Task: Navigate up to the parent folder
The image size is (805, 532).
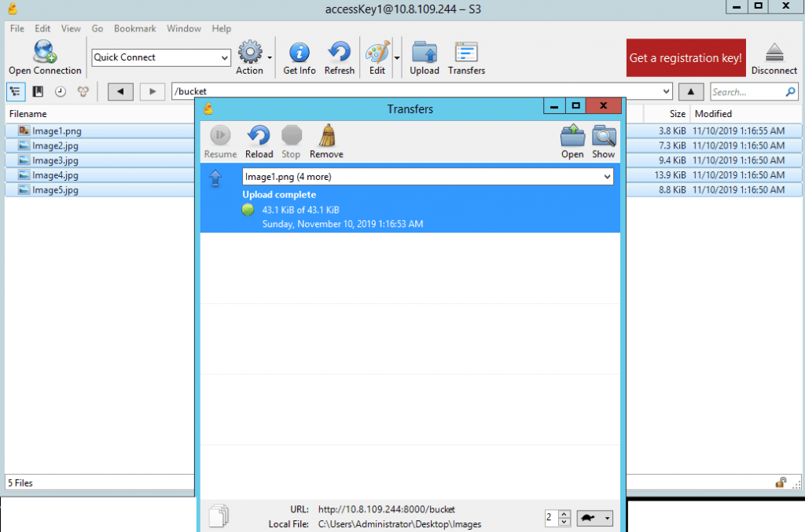Action: coord(690,92)
